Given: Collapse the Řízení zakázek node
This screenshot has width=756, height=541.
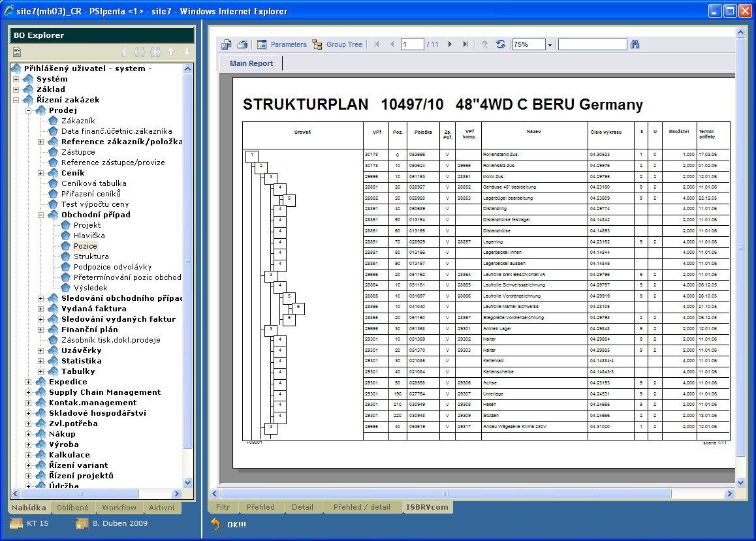Looking at the screenshot, I should click(16, 100).
